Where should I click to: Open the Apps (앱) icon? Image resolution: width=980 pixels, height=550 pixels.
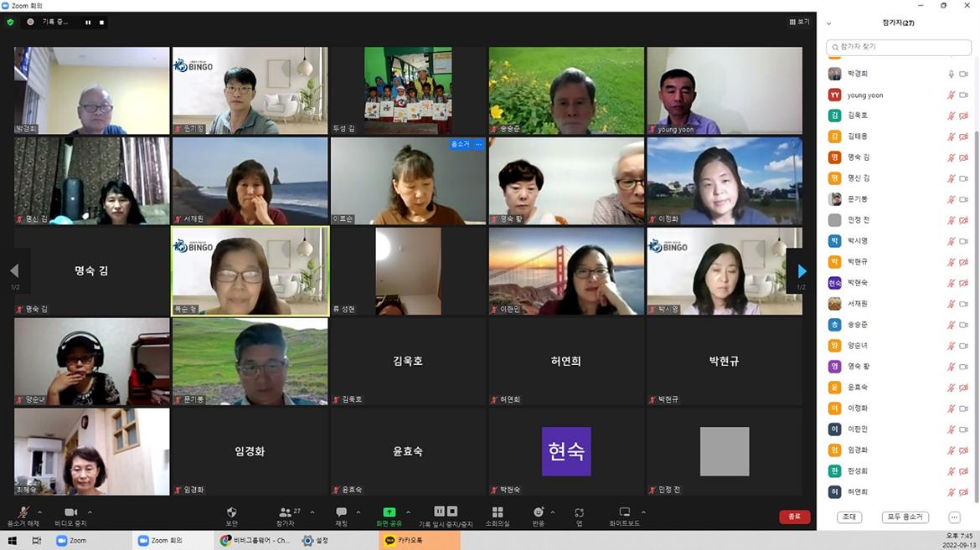579,512
